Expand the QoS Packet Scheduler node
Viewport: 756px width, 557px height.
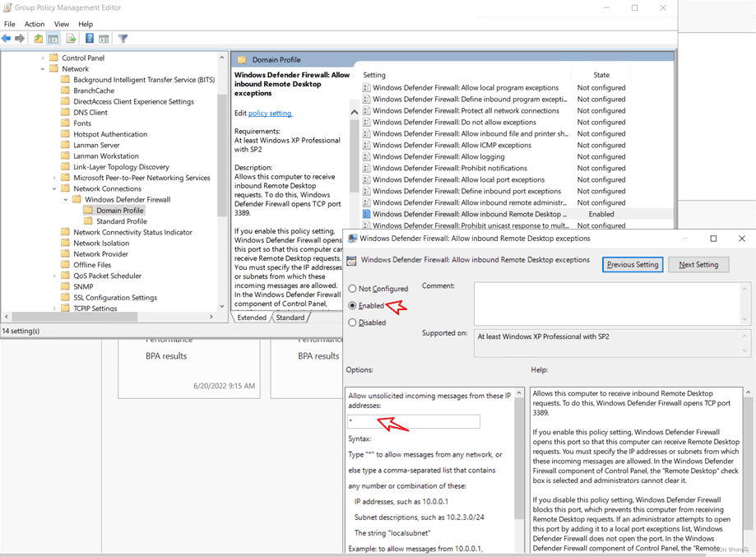click(x=54, y=276)
